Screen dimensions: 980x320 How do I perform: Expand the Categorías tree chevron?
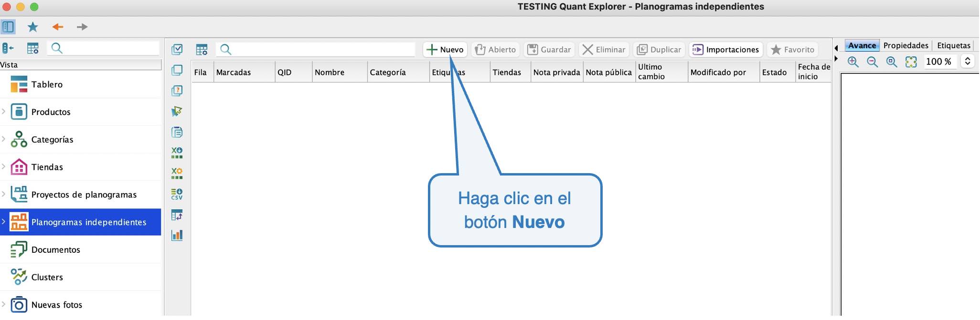pyautogui.click(x=3, y=139)
